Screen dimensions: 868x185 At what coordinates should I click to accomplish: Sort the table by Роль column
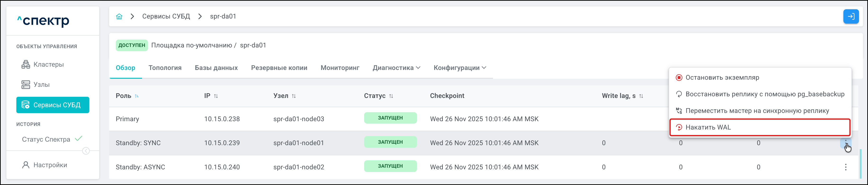136,96
